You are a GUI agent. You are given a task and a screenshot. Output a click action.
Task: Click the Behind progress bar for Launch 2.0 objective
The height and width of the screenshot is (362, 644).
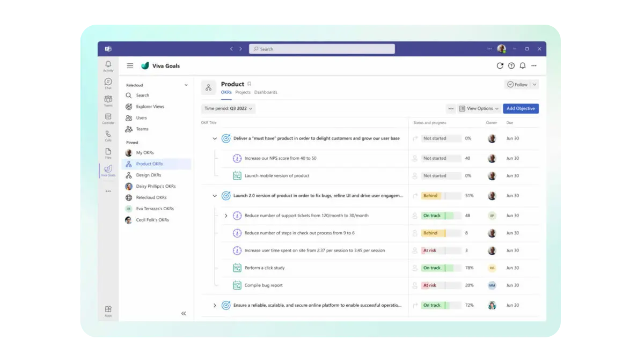[441, 196]
